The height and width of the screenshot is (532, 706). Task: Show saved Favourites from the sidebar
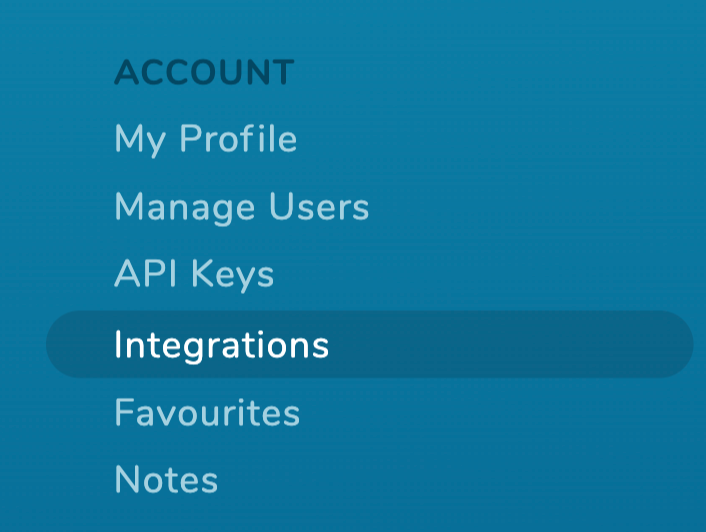(207, 412)
